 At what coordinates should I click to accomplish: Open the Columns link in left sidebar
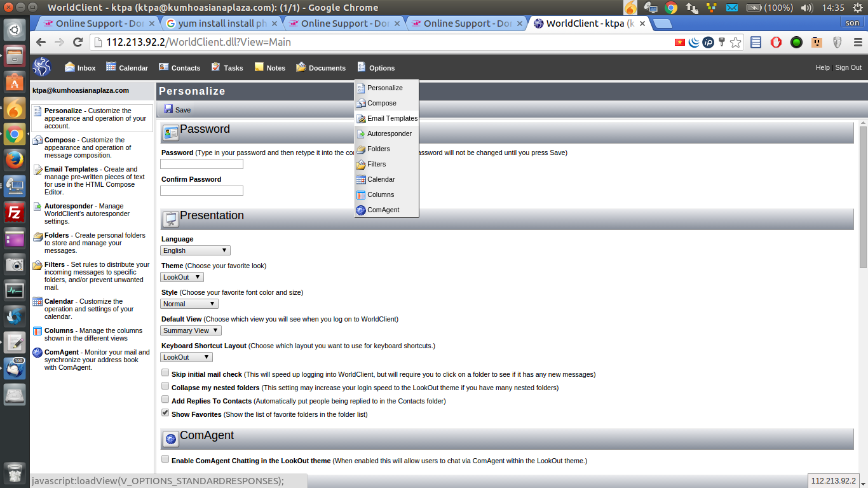click(x=59, y=330)
